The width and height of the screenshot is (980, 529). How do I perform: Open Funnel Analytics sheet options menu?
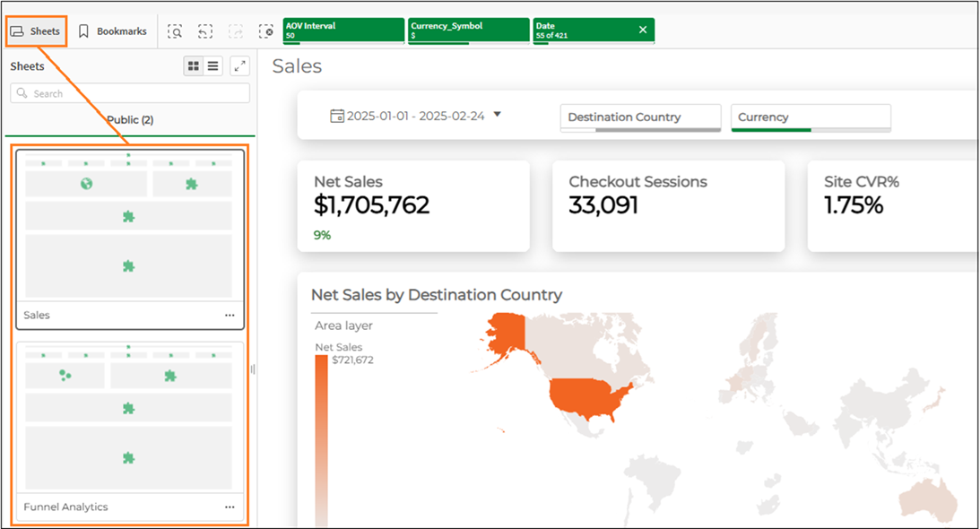click(230, 507)
